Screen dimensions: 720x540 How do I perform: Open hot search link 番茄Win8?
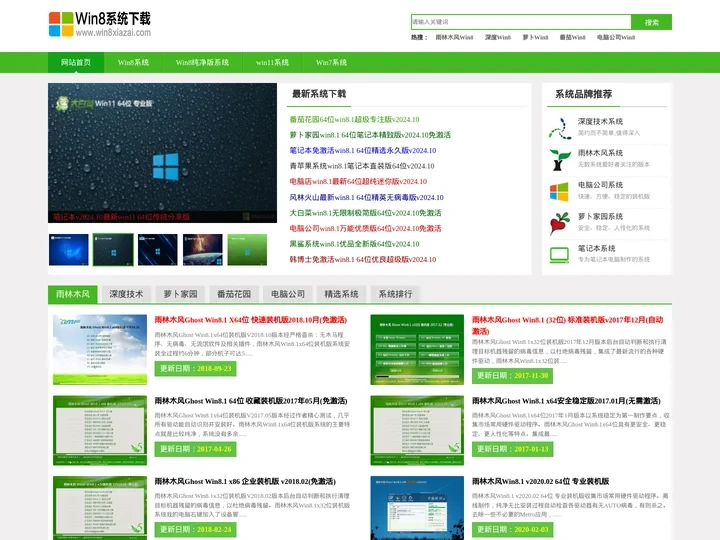pos(572,37)
